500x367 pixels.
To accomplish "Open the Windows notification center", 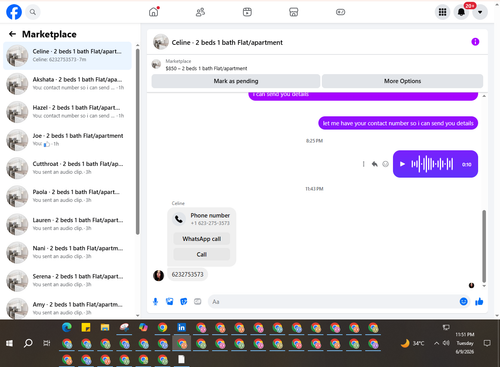I will tap(487, 343).
